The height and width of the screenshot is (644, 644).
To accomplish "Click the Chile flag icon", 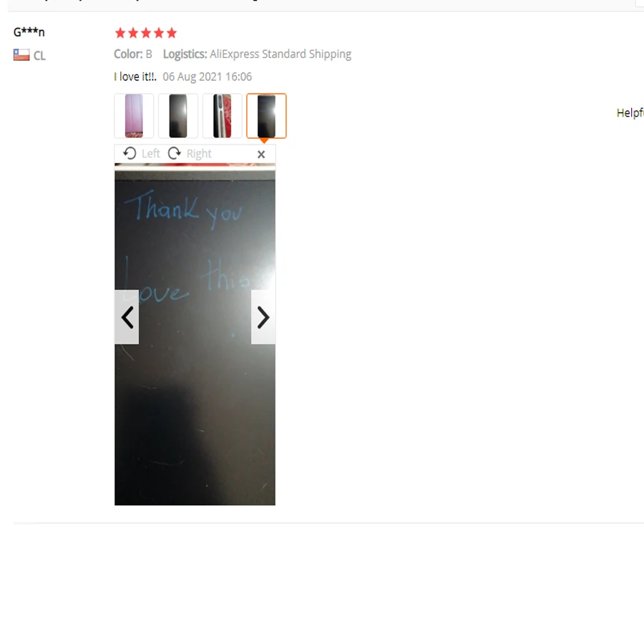I will coord(21,55).
